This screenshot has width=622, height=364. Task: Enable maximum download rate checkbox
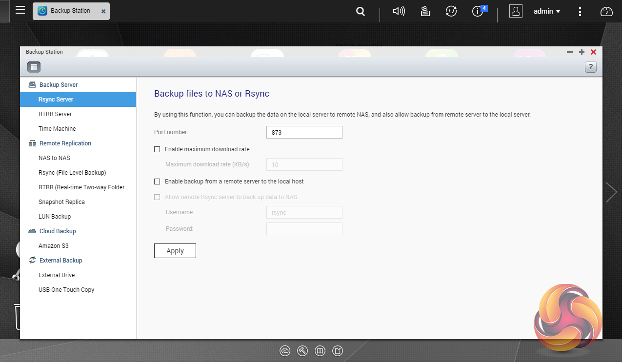[x=157, y=149]
